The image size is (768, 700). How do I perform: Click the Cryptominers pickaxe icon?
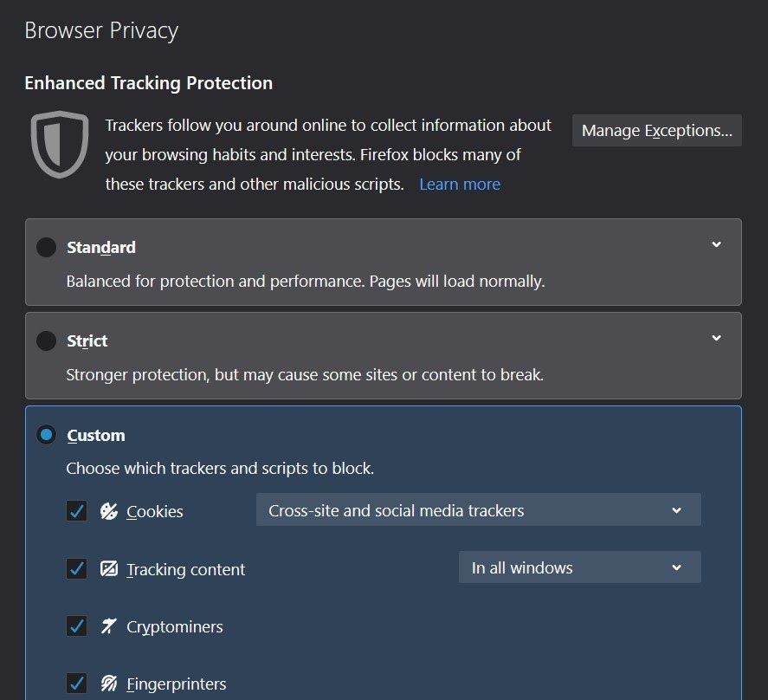pyautogui.click(x=109, y=626)
